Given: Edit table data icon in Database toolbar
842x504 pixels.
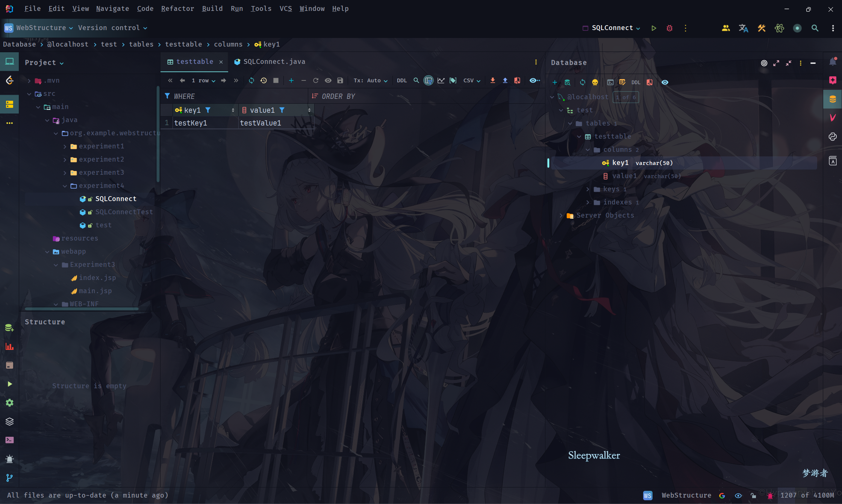Looking at the screenshot, I should point(622,82).
